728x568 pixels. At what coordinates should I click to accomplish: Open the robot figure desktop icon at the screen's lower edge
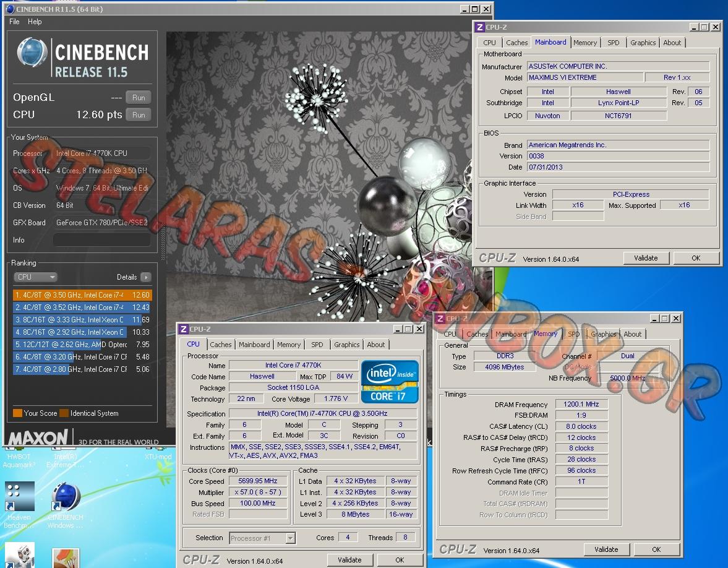19,556
